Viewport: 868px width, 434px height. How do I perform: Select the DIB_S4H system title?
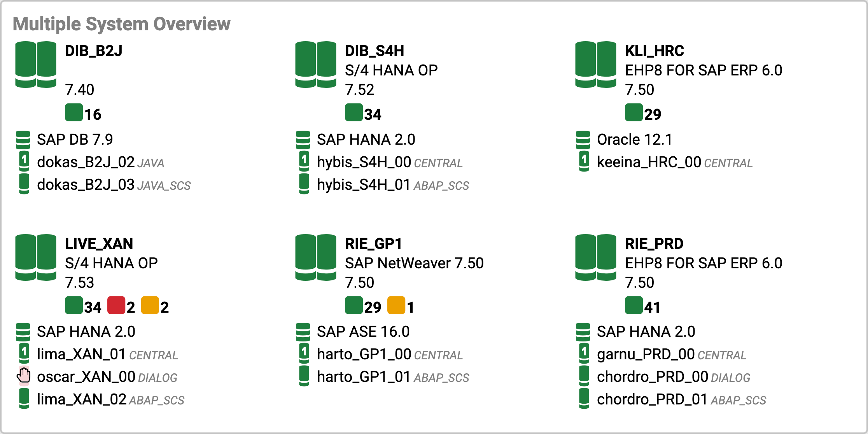374,51
